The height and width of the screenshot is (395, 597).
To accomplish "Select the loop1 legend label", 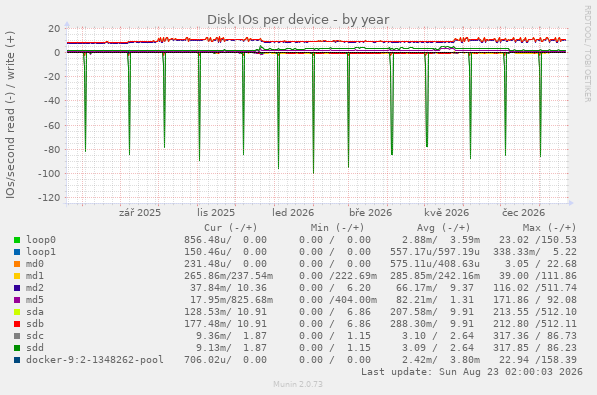I will (x=41, y=252).
